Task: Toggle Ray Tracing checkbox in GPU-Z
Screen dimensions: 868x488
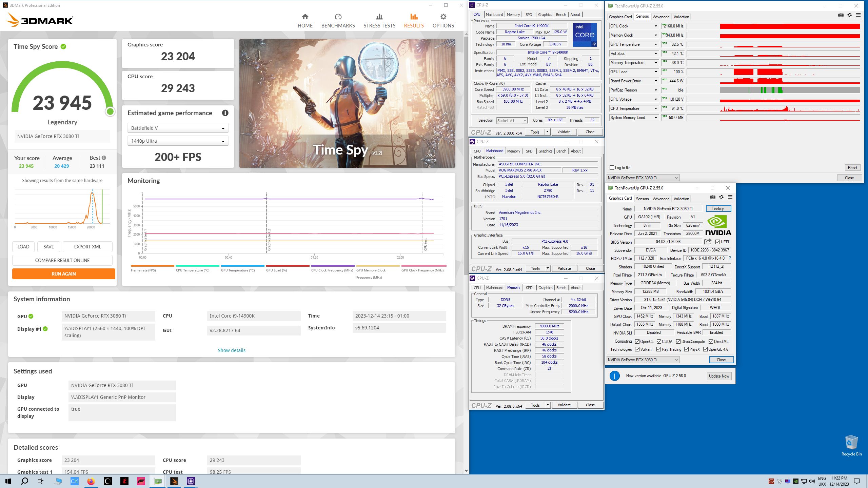Action: [x=658, y=349]
